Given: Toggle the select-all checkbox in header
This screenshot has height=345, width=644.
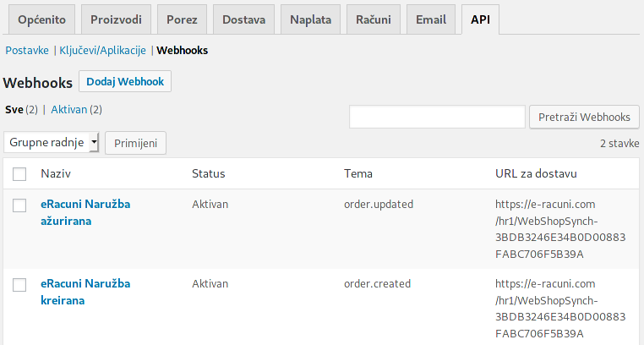Looking at the screenshot, I should tap(19, 174).
